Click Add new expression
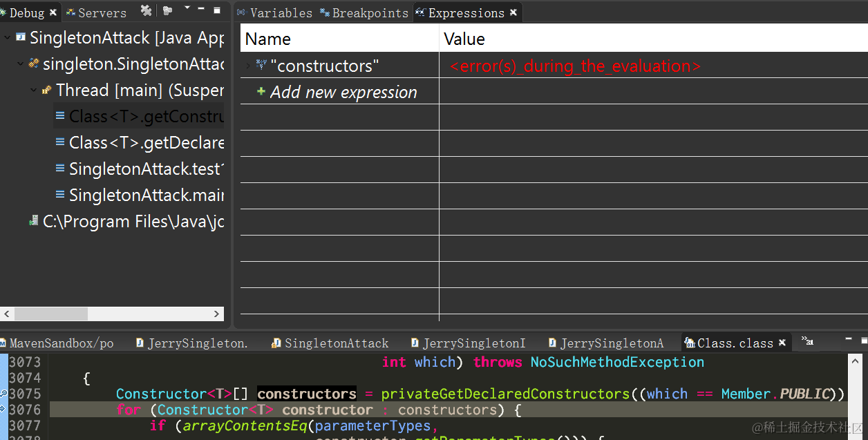The width and height of the screenshot is (868, 440). tap(343, 92)
